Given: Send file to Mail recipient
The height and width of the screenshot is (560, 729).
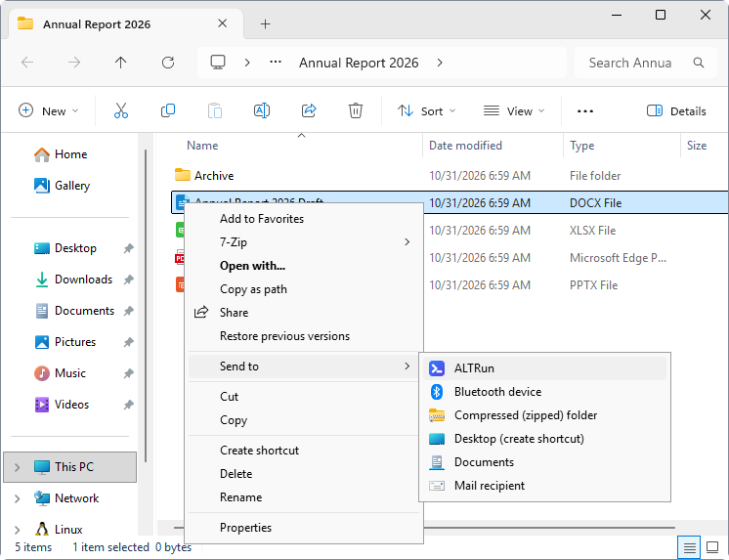Looking at the screenshot, I should tap(544, 486).
